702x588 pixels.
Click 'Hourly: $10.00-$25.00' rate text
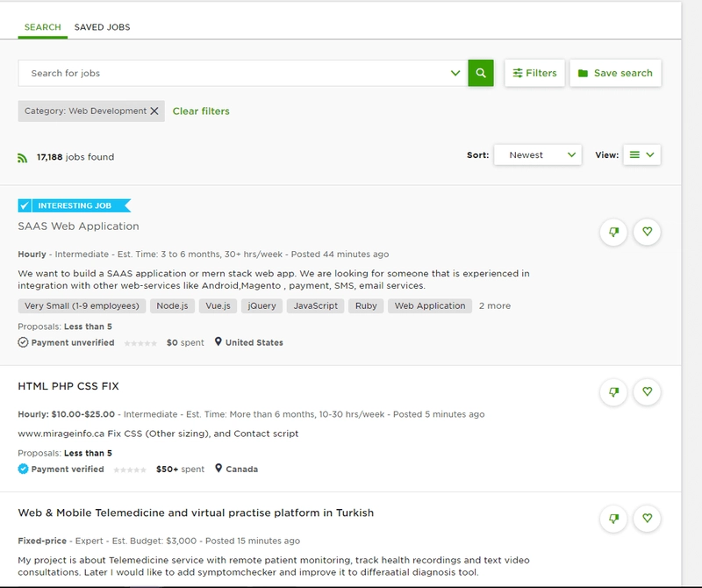[67, 414]
